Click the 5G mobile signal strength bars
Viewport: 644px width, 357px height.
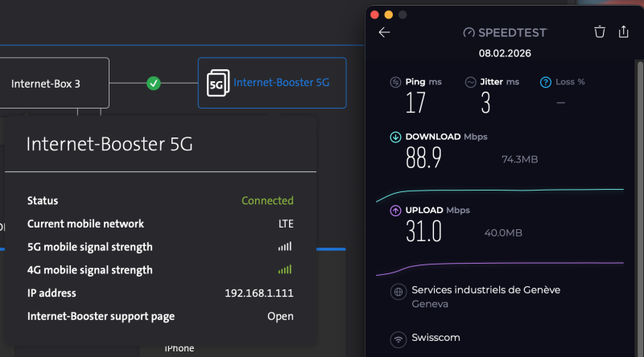pos(285,247)
